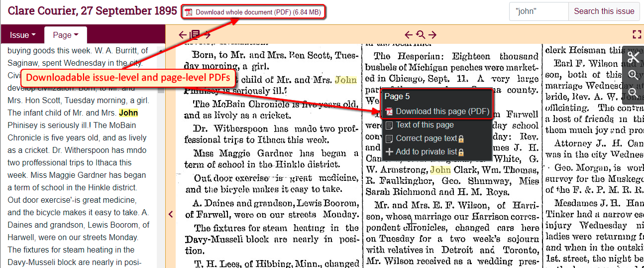Enter fullscreen viewer mode

(637, 34)
